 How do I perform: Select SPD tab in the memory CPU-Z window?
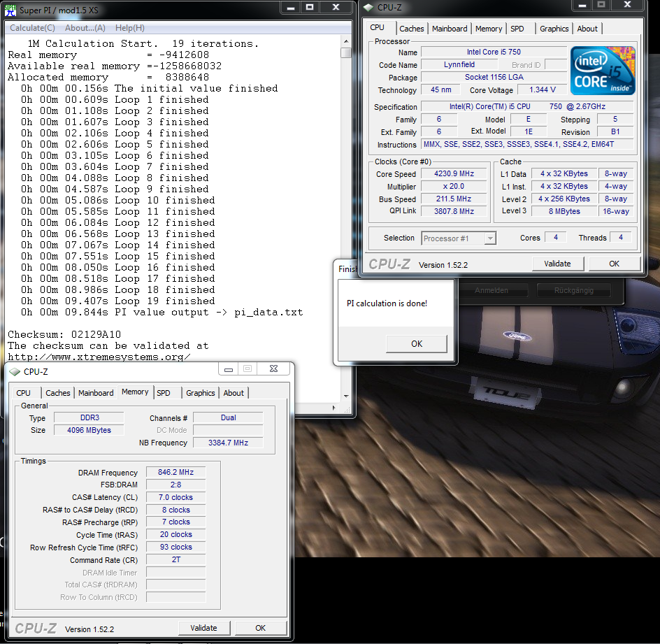164,393
